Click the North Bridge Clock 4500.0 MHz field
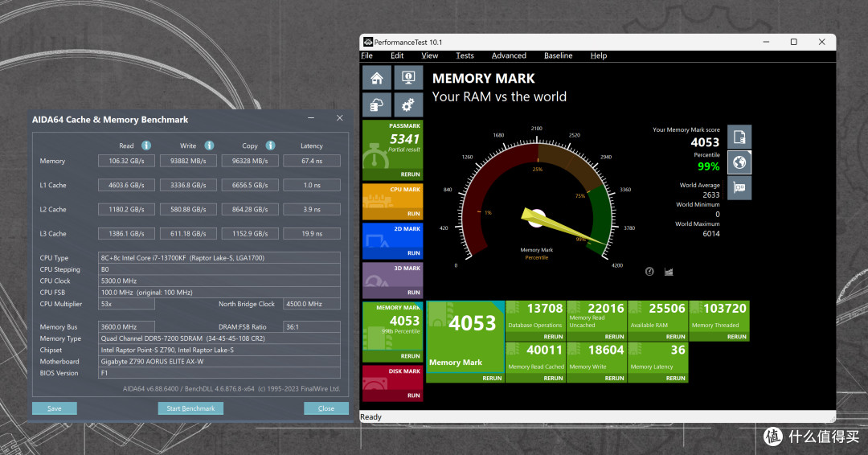 [312, 304]
